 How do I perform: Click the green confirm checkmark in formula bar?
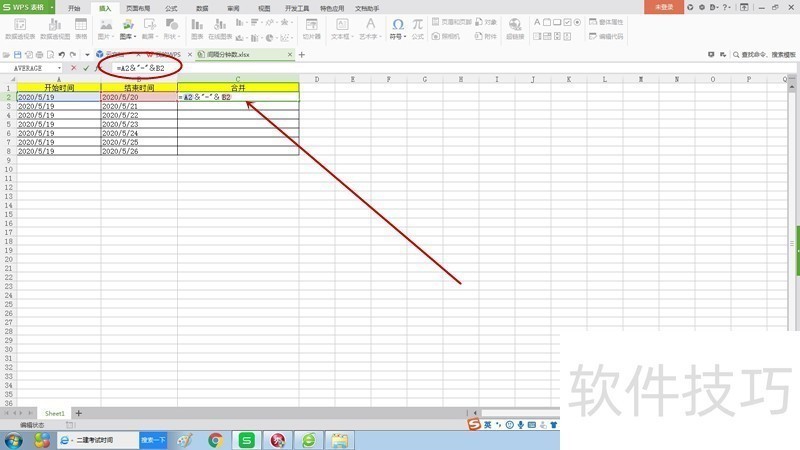[x=86, y=67]
